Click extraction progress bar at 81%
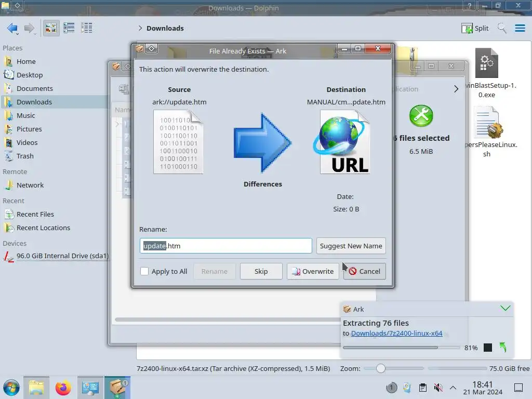The image size is (532, 399). coord(402,348)
